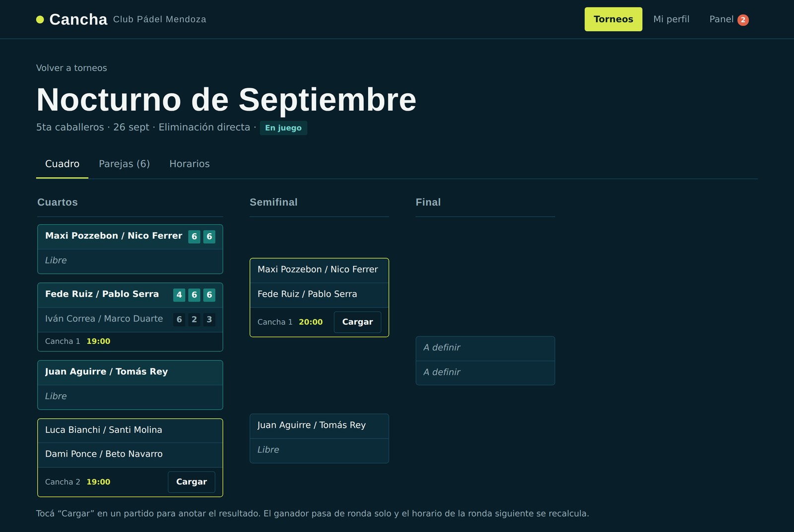The height and width of the screenshot is (532, 794).
Task: Click the Club Pádel Mendoza subtitle
Action: tap(160, 19)
